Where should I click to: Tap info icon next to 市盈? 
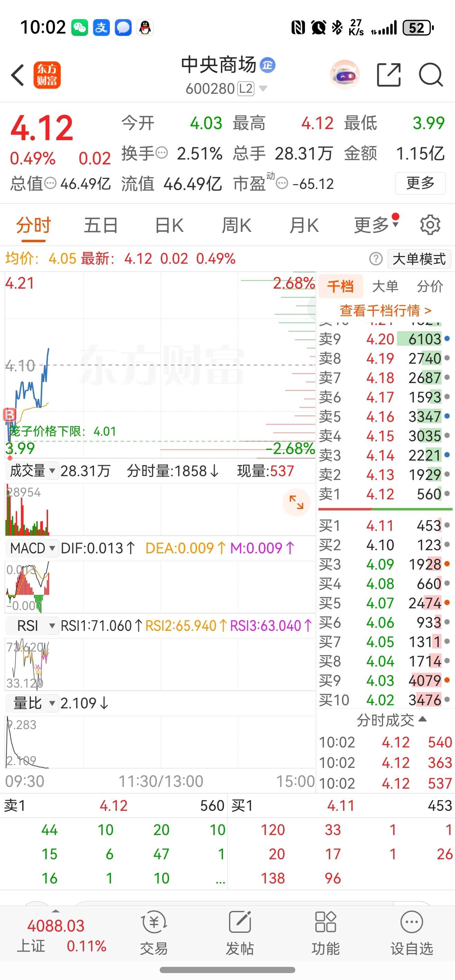[x=282, y=183]
